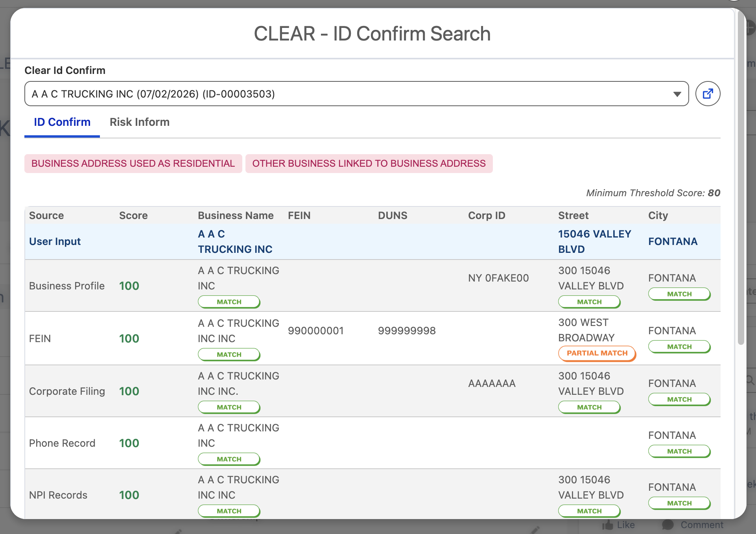Click User Input street 15046 VALLEY BLVD
Image resolution: width=756 pixels, height=534 pixels.
594,241
